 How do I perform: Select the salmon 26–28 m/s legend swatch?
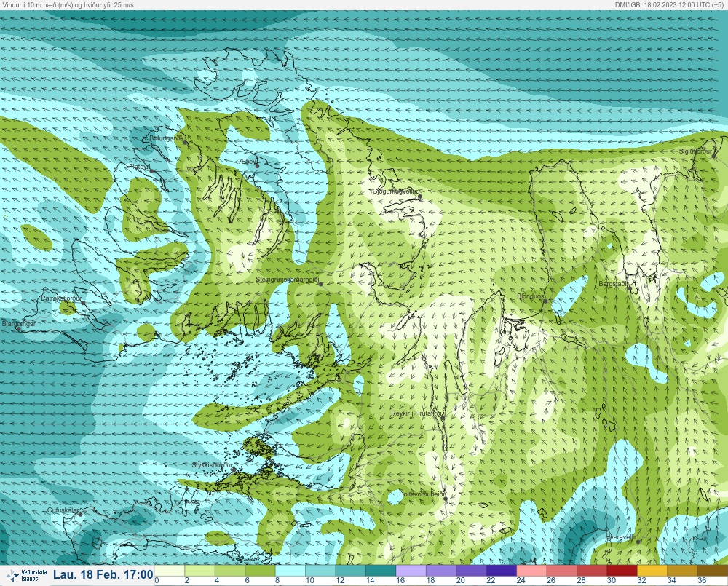pos(562,570)
